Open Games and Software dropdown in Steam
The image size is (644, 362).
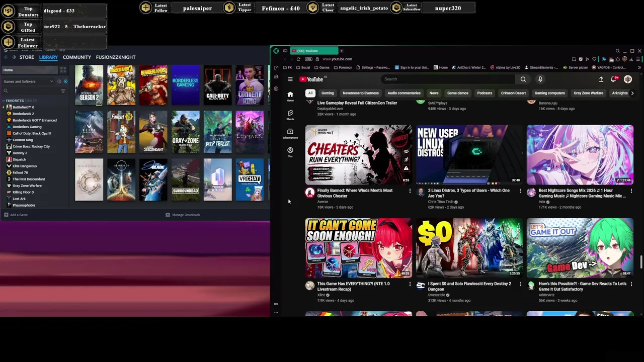click(28, 81)
